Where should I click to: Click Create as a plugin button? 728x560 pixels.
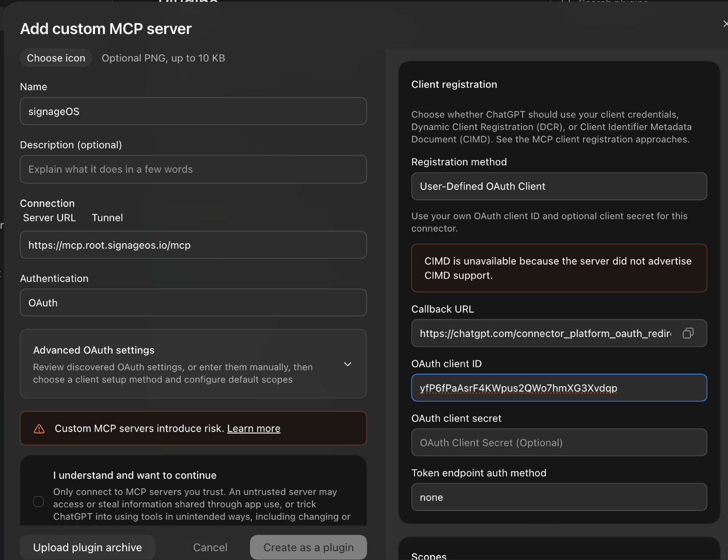pos(309,547)
